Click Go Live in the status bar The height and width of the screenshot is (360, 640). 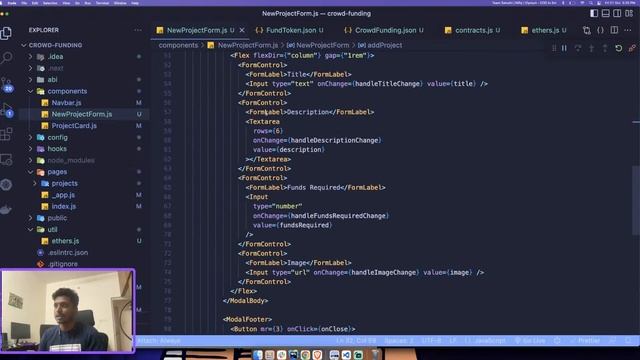530,340
